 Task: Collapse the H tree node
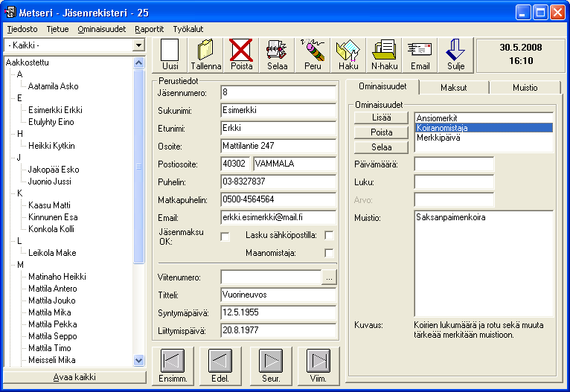[x=19, y=134]
